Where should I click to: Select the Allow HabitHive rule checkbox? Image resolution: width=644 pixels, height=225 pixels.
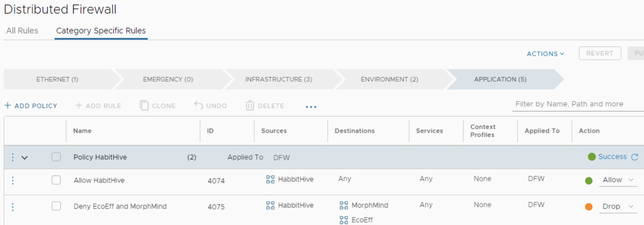pos(56,180)
